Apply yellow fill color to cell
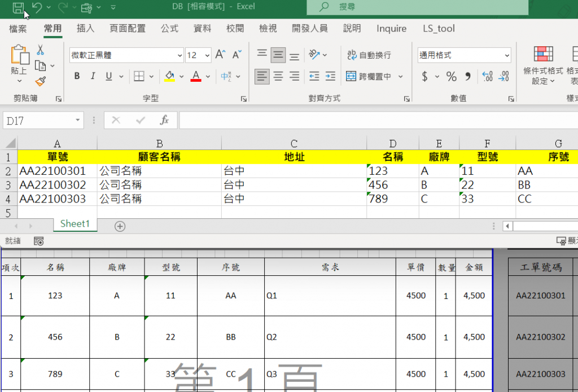Screen dimensions: 578x392 [x=169, y=76]
